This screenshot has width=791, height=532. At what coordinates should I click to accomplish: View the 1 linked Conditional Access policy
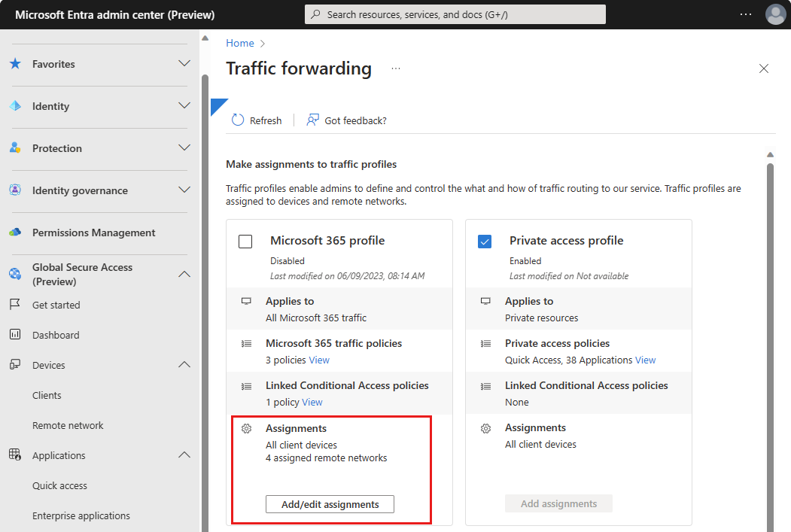(312, 403)
